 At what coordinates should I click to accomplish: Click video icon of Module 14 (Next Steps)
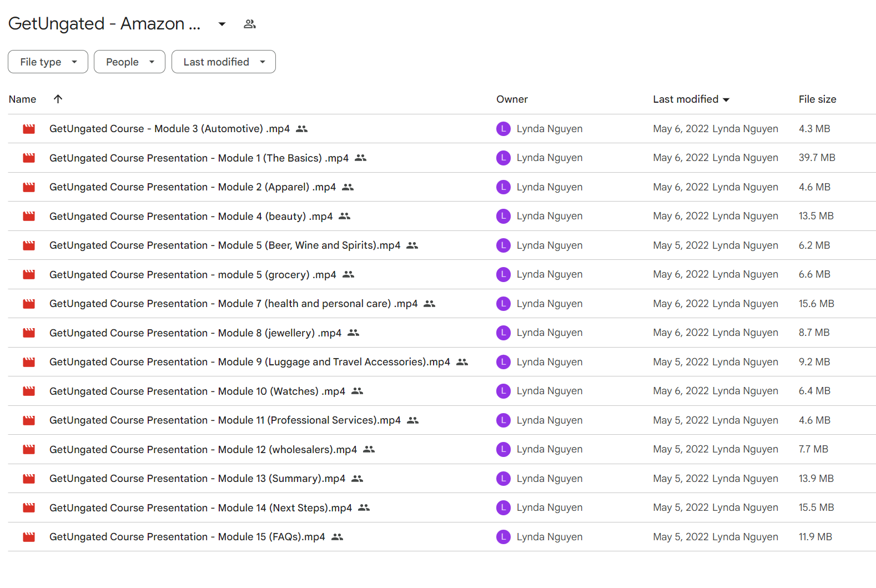(x=29, y=507)
